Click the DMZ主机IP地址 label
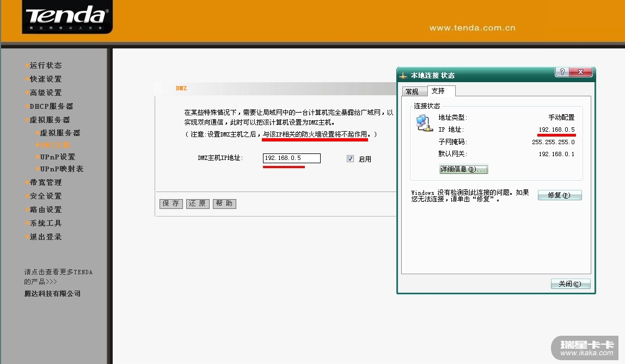The width and height of the screenshot is (625, 364). pos(220,158)
